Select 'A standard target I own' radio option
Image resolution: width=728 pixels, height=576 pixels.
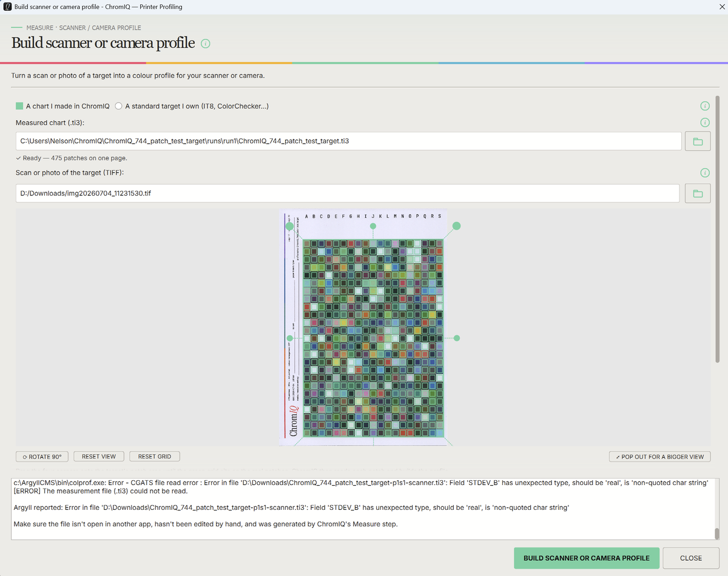192,106
